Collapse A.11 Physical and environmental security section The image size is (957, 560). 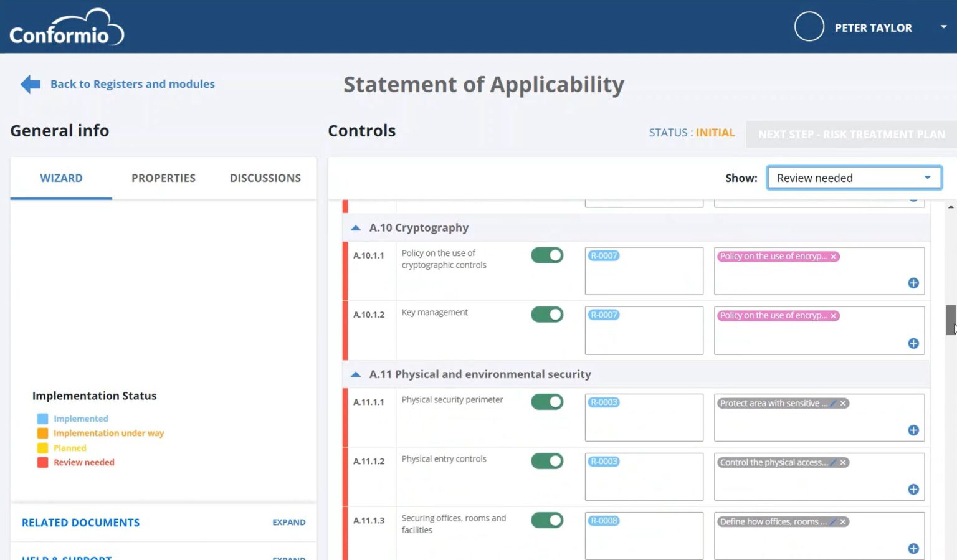(356, 374)
